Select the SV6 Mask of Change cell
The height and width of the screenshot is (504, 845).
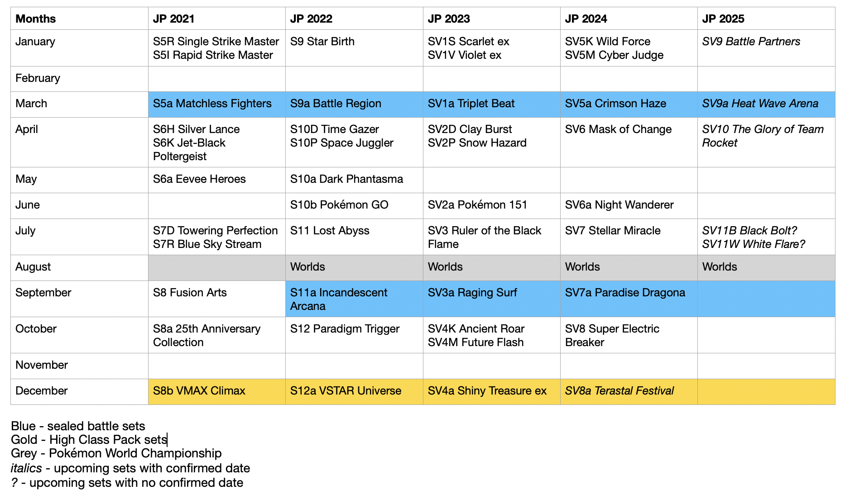628,142
